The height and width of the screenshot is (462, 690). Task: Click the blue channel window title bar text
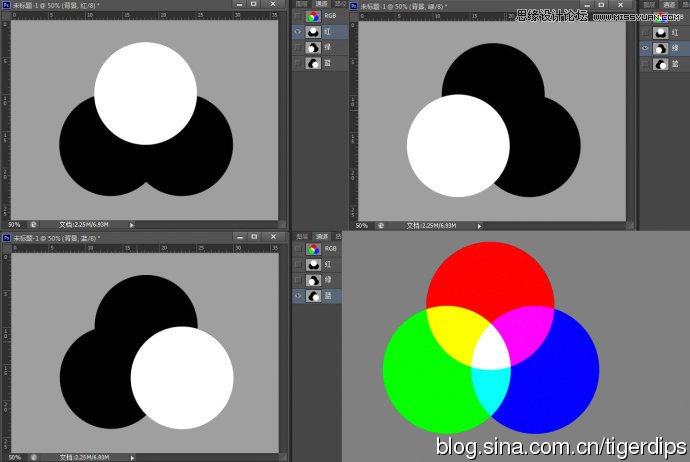coord(56,238)
